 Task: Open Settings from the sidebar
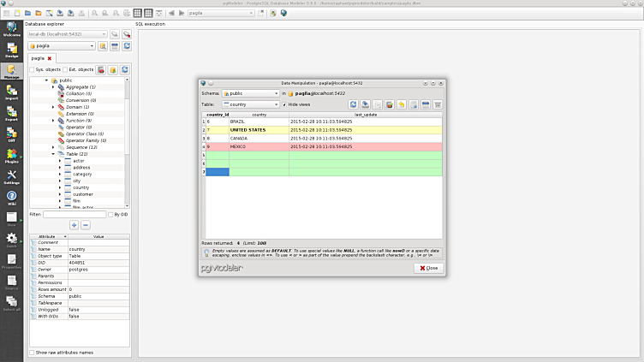[x=12, y=176]
